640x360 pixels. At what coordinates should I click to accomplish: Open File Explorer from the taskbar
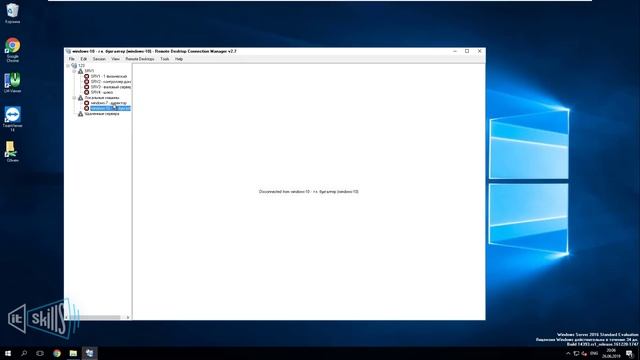pos(73,353)
